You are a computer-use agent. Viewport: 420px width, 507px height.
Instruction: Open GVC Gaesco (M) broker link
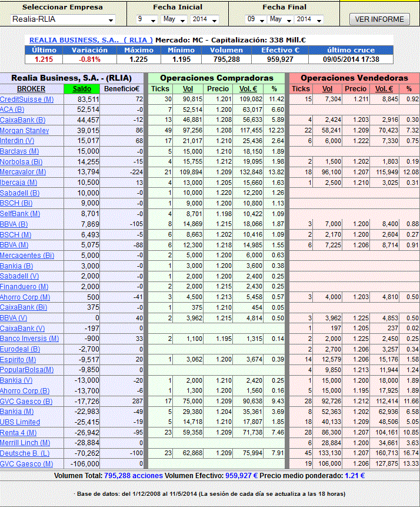[x=26, y=463]
